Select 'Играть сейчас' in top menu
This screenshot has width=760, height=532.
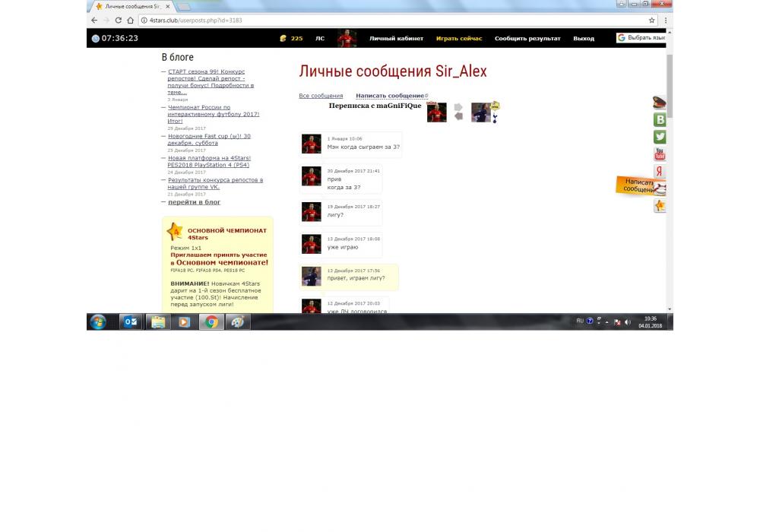pos(459,38)
